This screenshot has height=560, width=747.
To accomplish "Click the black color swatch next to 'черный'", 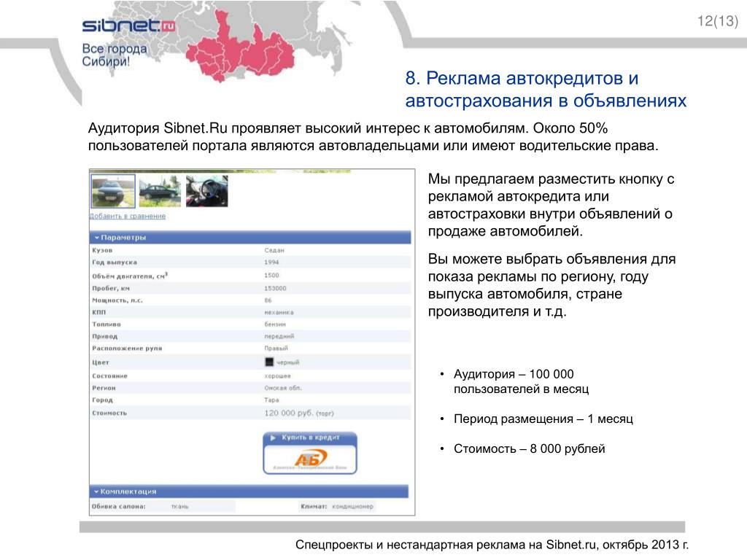I will click(269, 362).
